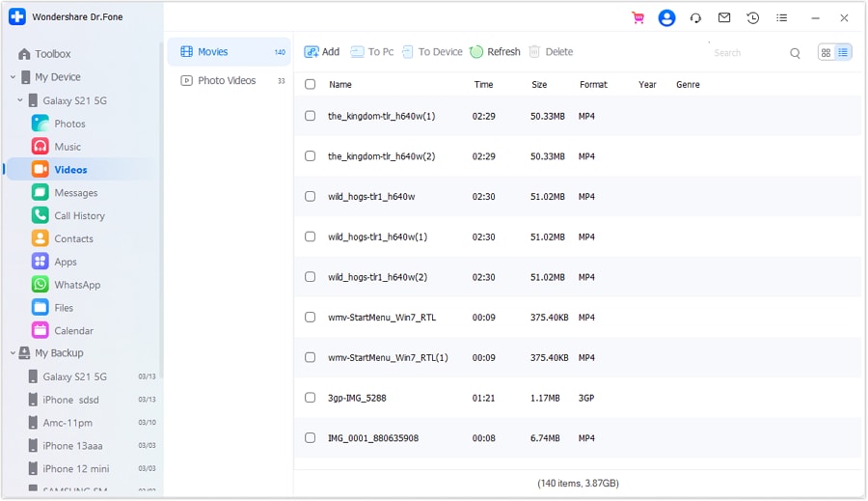Select the 3GP format cell
Image resolution: width=868 pixels, height=501 pixels.
click(586, 398)
